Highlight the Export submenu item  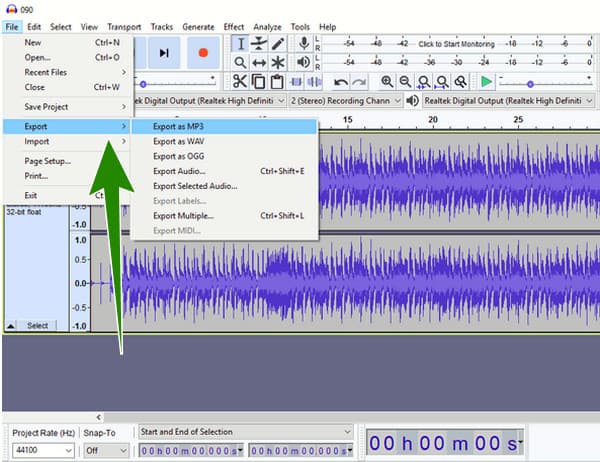(67, 126)
